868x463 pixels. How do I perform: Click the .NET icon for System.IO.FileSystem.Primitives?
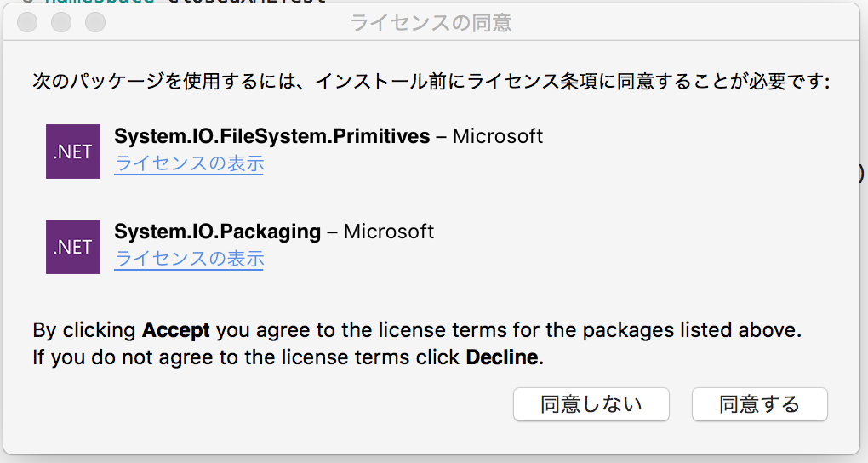[x=73, y=151]
